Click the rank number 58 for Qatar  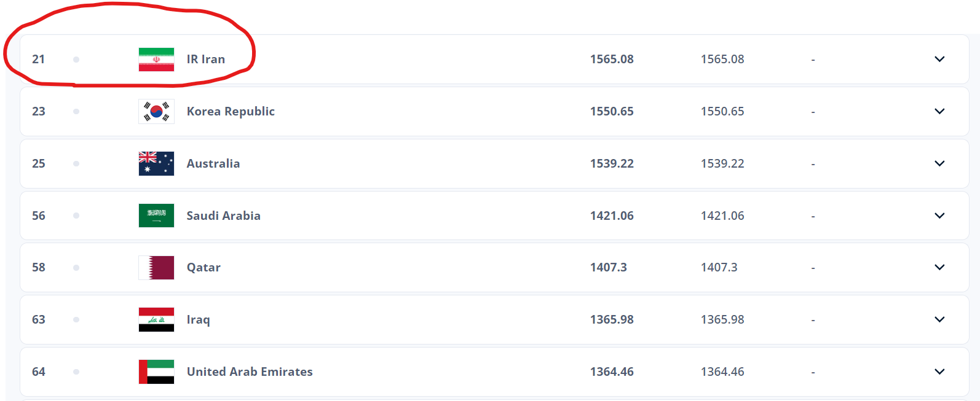tap(39, 267)
